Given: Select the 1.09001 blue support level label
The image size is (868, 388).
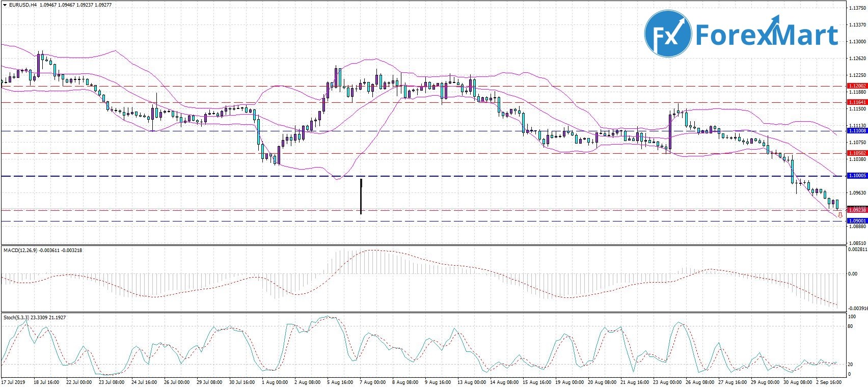Looking at the screenshot, I should (856, 221).
